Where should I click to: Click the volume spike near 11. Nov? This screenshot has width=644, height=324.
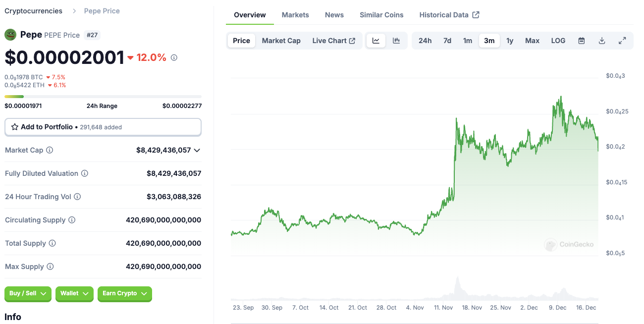point(457,286)
